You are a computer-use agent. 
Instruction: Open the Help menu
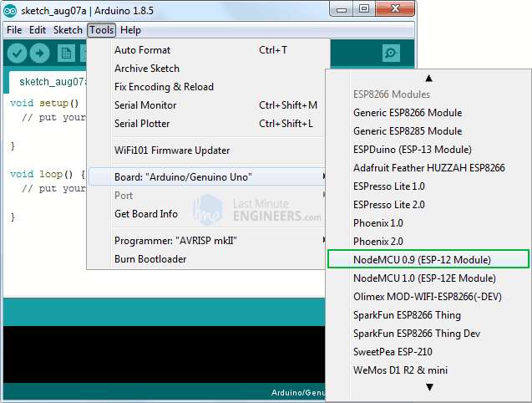coord(130,30)
